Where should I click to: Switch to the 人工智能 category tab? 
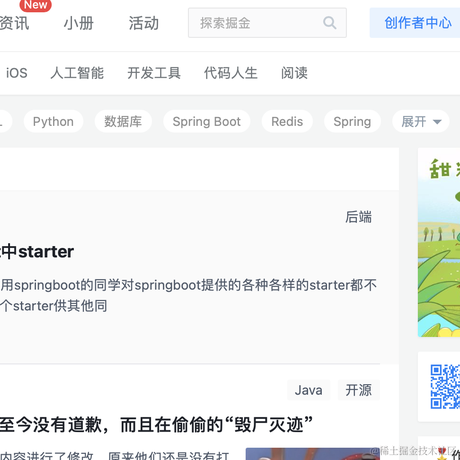coord(77,73)
